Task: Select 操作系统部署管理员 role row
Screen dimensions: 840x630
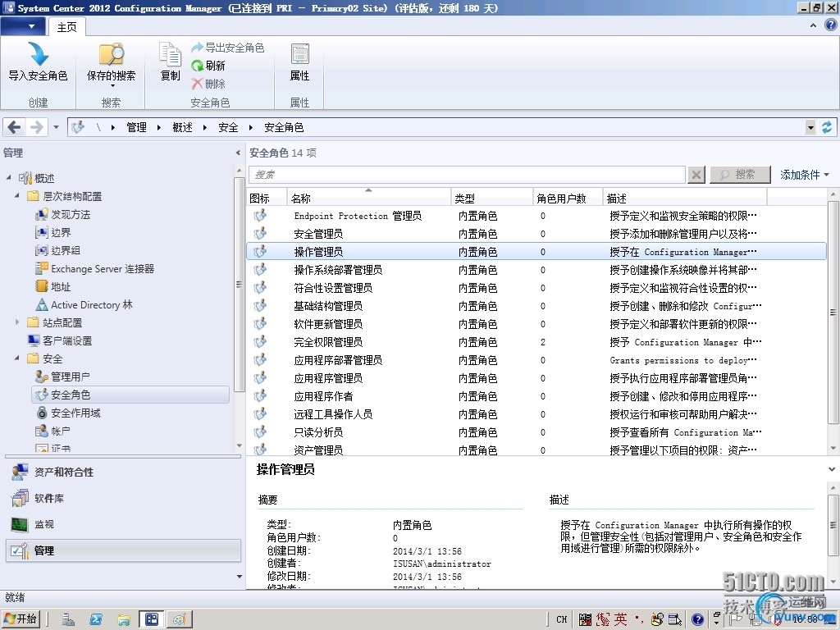Action: (x=536, y=270)
